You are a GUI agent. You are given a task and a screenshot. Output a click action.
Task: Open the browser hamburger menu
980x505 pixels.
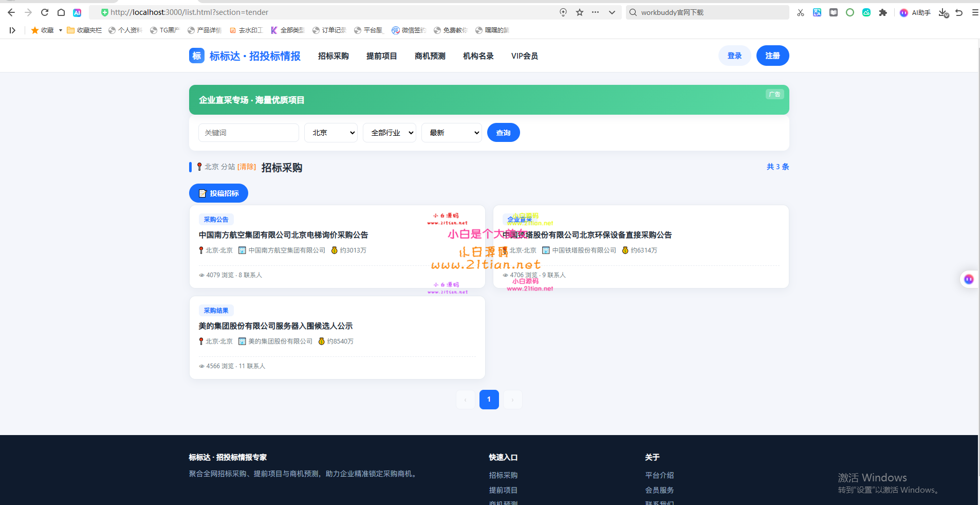[x=975, y=12]
